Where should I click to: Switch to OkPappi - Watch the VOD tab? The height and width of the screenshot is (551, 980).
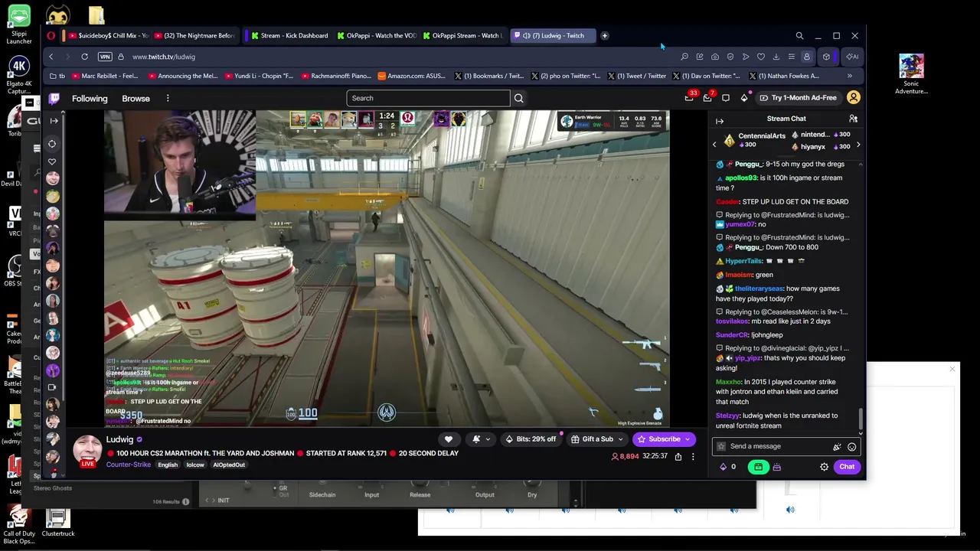point(376,35)
